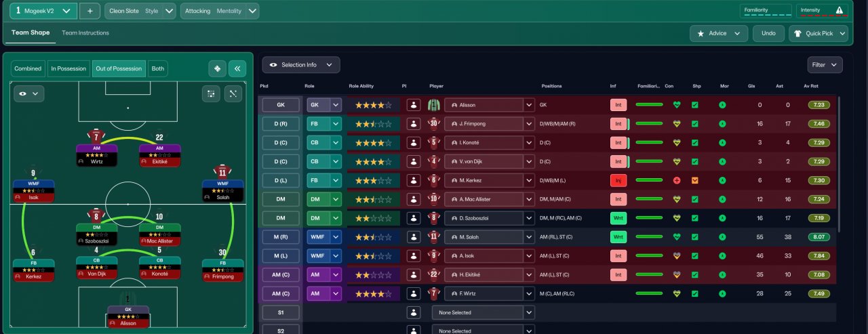Click condition heart icon for Alisson
This screenshot has width=868, height=334.
(676, 105)
